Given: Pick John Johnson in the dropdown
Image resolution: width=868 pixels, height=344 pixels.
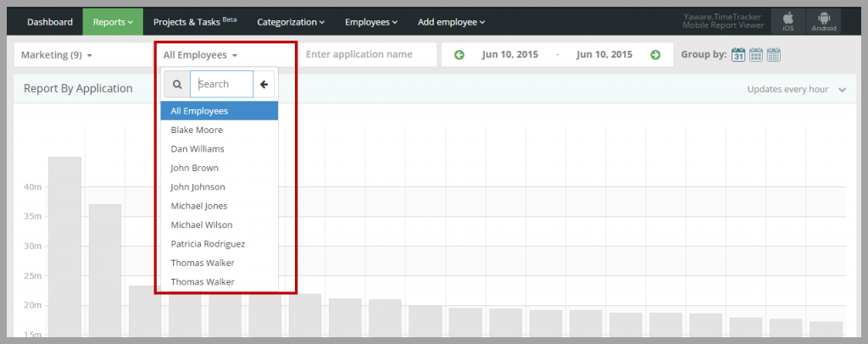Looking at the screenshot, I should 220,187.
